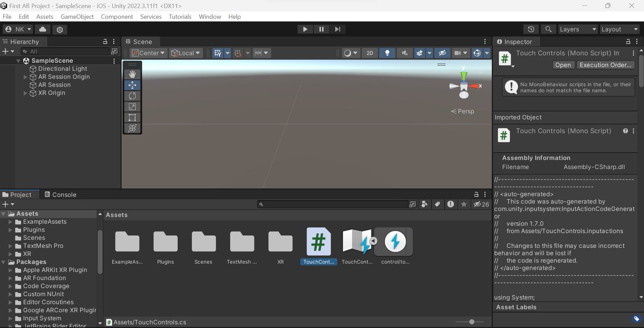Open global search magnifier icon

point(548,29)
